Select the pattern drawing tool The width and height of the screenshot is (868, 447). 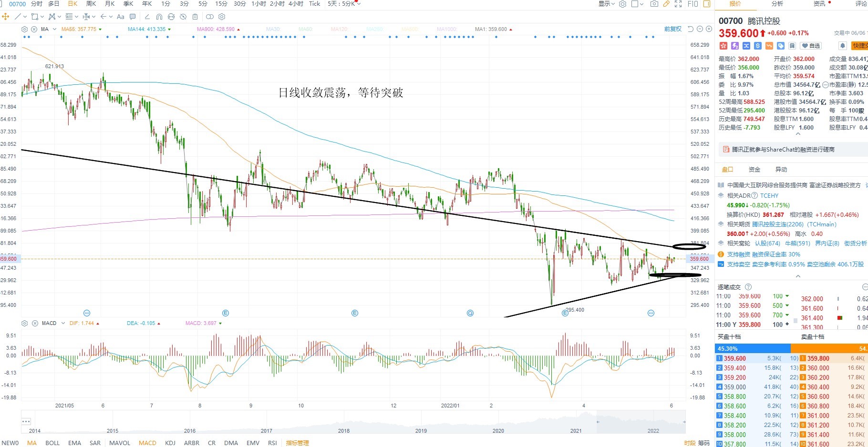click(52, 17)
